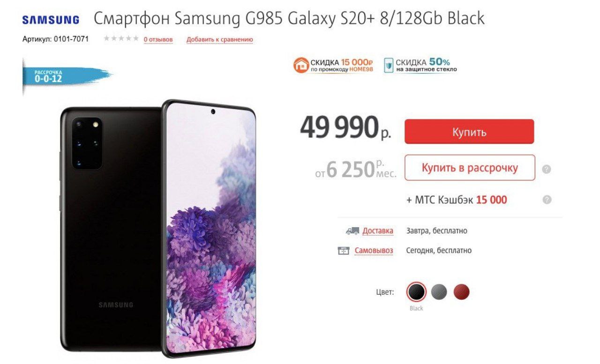Click the shield icon on glass discount
This screenshot has height=364, width=600.
[x=389, y=66]
